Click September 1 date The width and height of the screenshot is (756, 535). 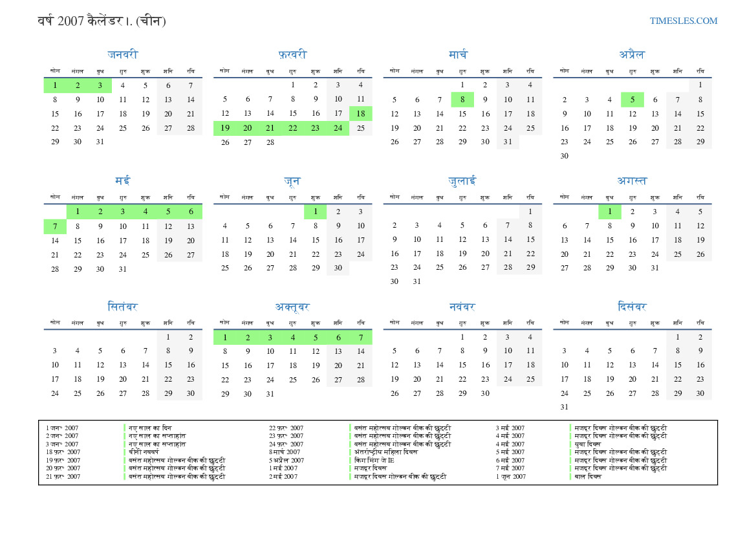[x=167, y=337]
